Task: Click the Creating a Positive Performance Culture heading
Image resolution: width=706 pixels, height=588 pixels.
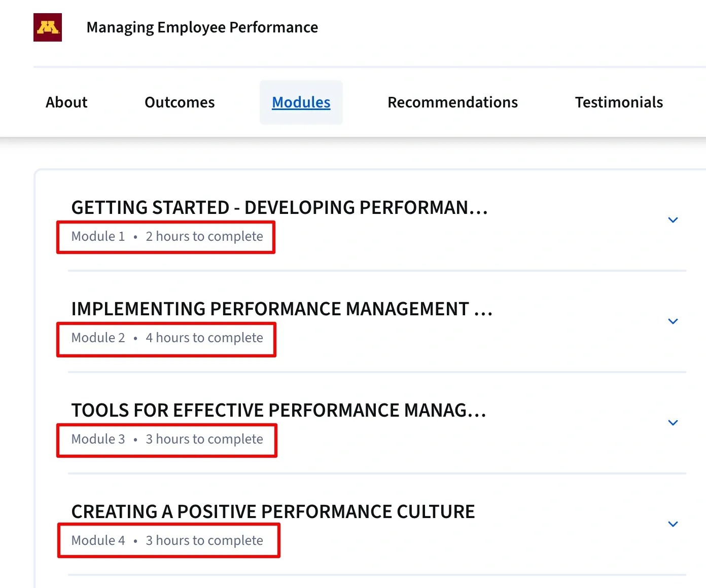Action: coord(273,511)
